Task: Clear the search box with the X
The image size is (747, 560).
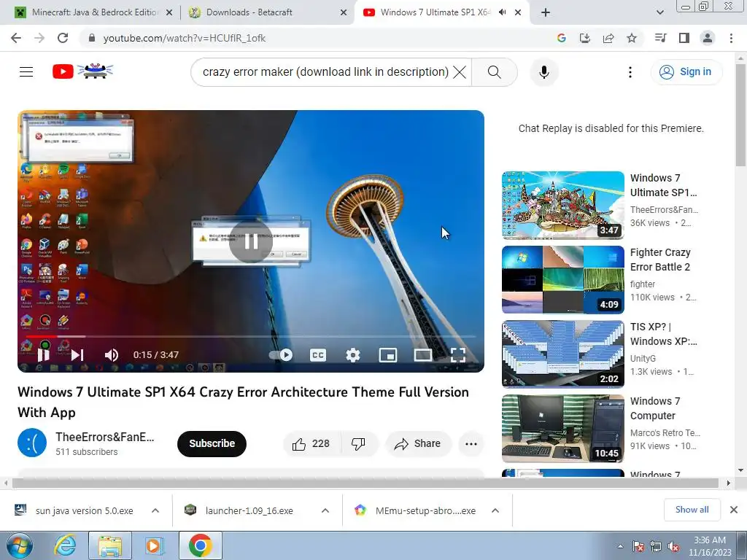Action: point(460,72)
